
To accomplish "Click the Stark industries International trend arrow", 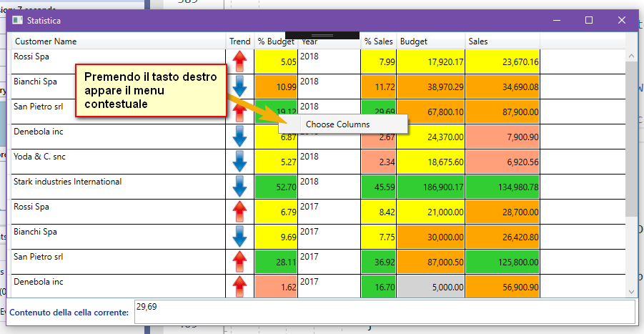I will tap(239, 186).
